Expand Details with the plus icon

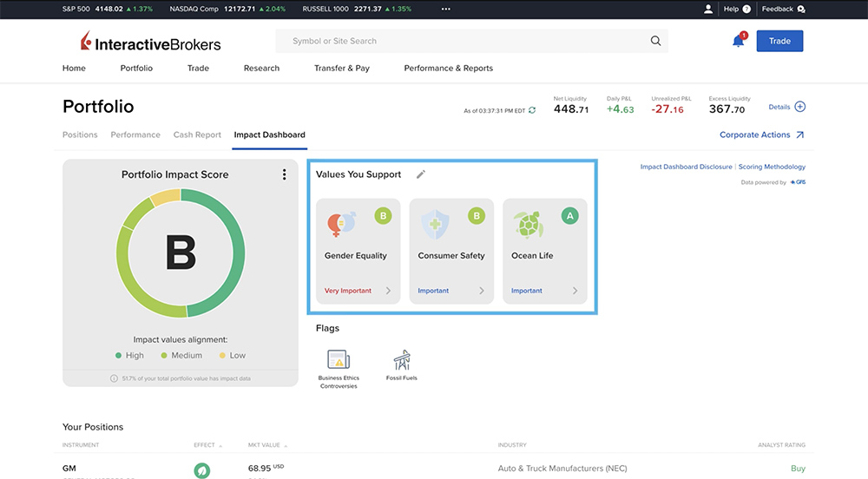click(x=800, y=107)
